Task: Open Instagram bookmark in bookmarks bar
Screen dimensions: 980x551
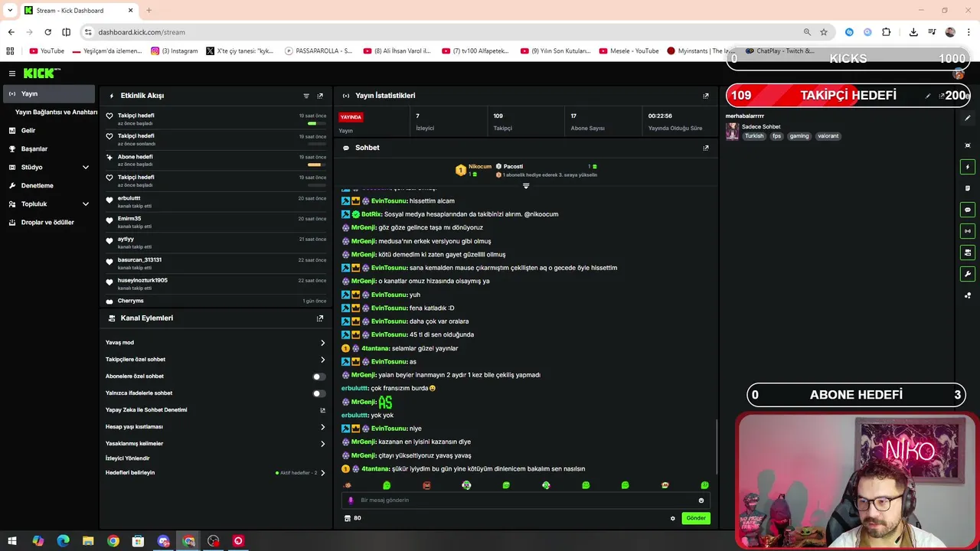Action: pos(174,51)
